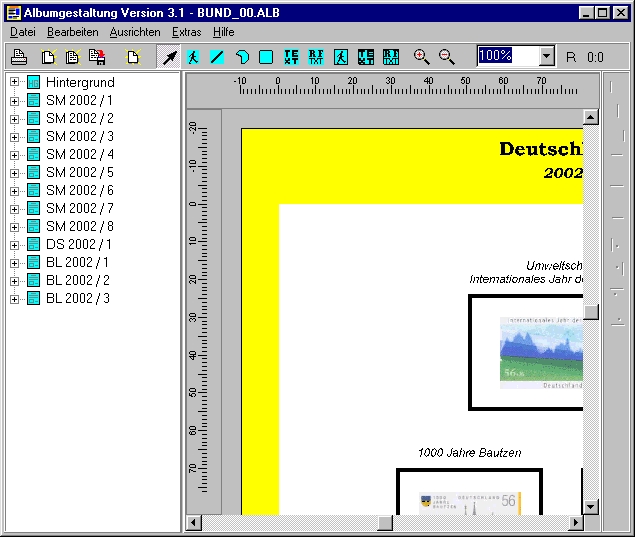The height and width of the screenshot is (537, 635).
Task: Expand the DS 2002 / 1 node
Action: tap(15, 244)
